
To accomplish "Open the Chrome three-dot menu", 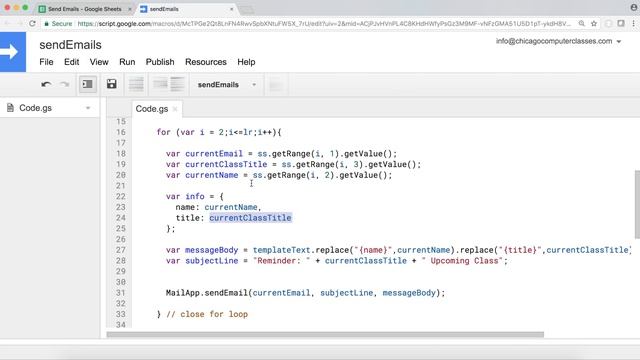I will [x=633, y=24].
